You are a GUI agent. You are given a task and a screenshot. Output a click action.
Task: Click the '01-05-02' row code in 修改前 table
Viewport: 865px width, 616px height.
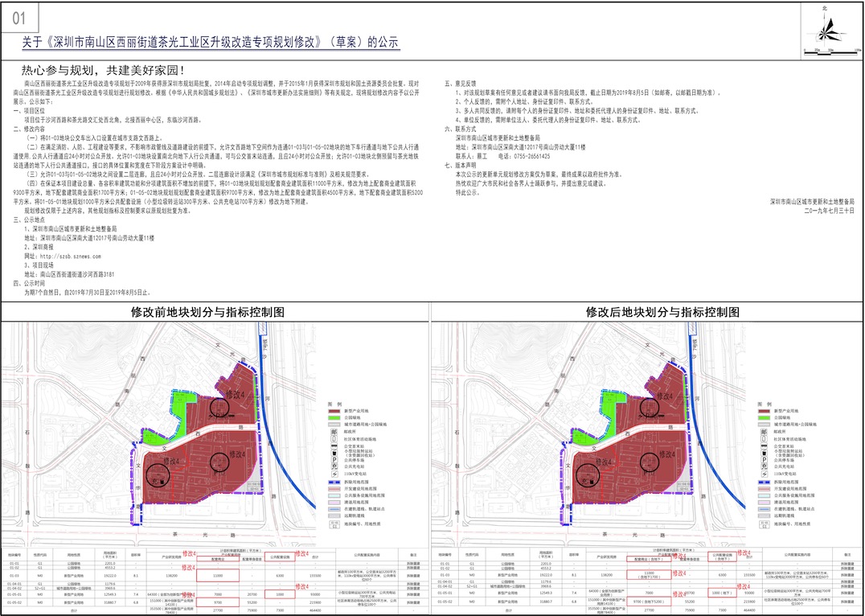[x=14, y=602]
